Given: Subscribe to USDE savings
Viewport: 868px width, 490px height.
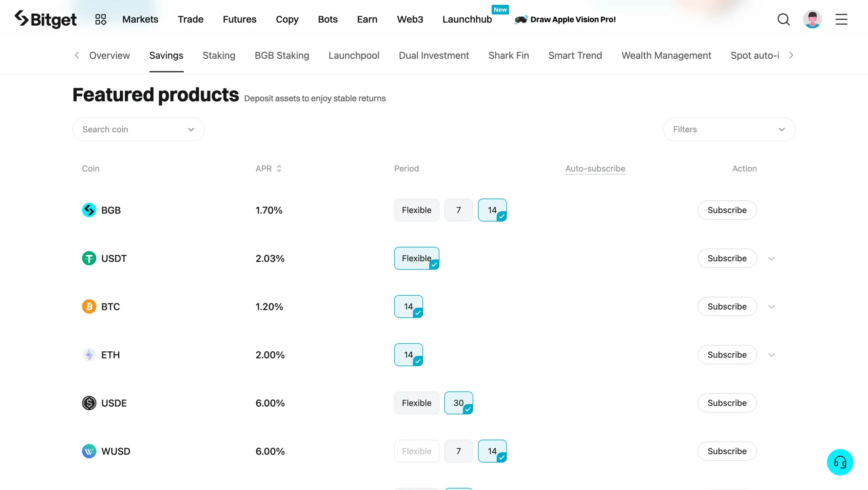Looking at the screenshot, I should click(727, 403).
